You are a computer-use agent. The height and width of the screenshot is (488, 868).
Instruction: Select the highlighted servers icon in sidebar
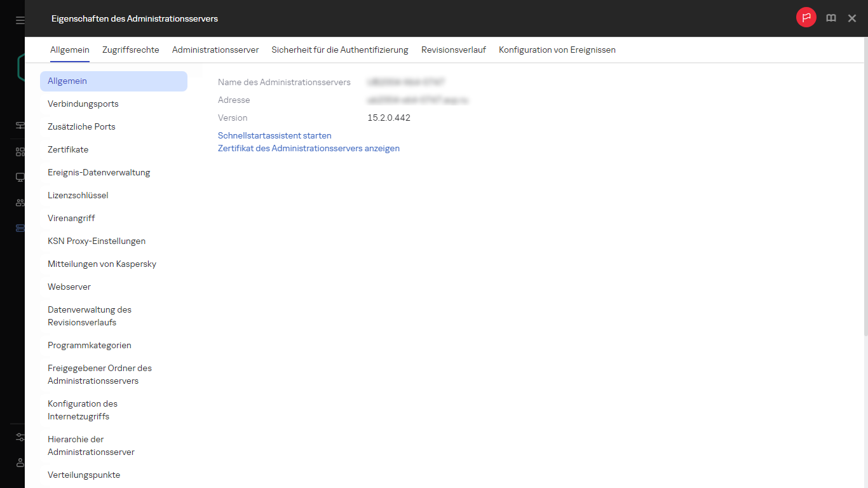(x=18, y=227)
